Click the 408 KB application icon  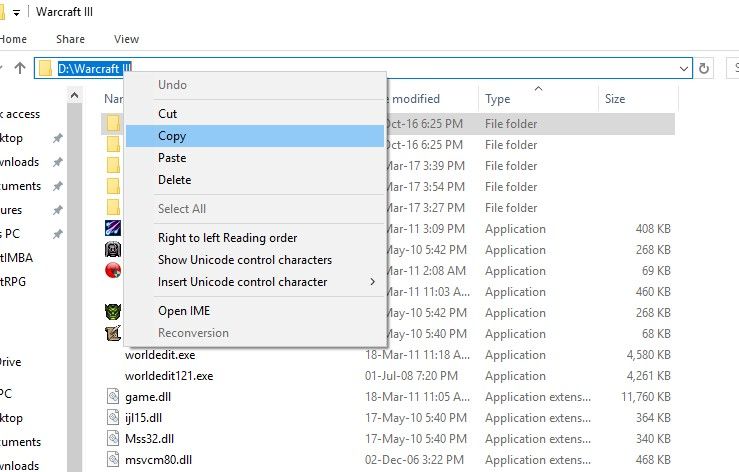(x=113, y=228)
